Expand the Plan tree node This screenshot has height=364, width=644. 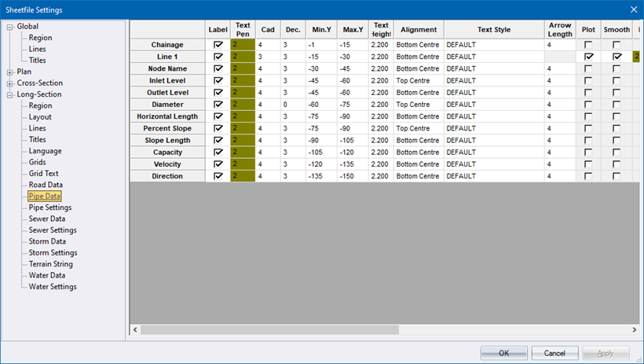point(10,72)
